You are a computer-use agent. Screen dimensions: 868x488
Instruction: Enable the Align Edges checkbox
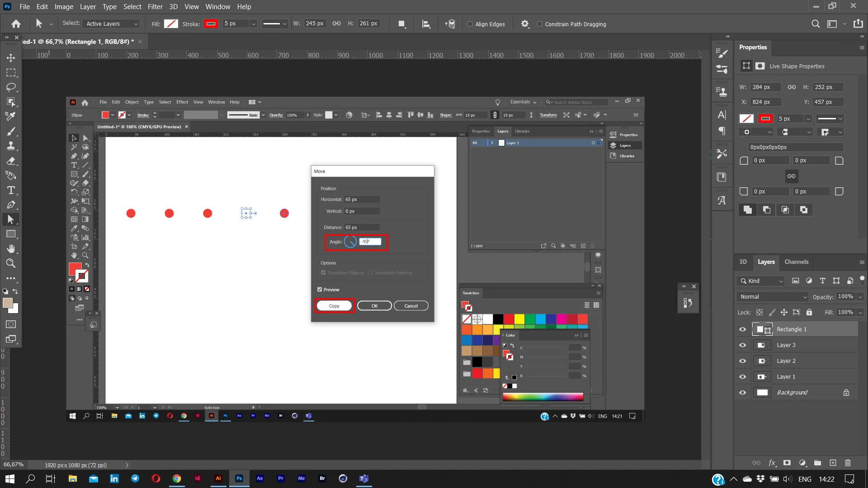470,24
